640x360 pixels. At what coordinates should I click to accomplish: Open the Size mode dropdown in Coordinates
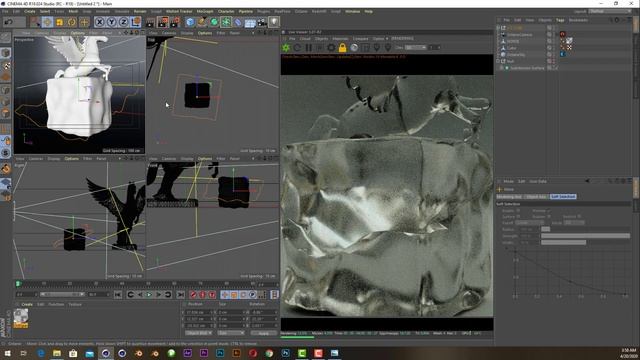click(x=230, y=333)
